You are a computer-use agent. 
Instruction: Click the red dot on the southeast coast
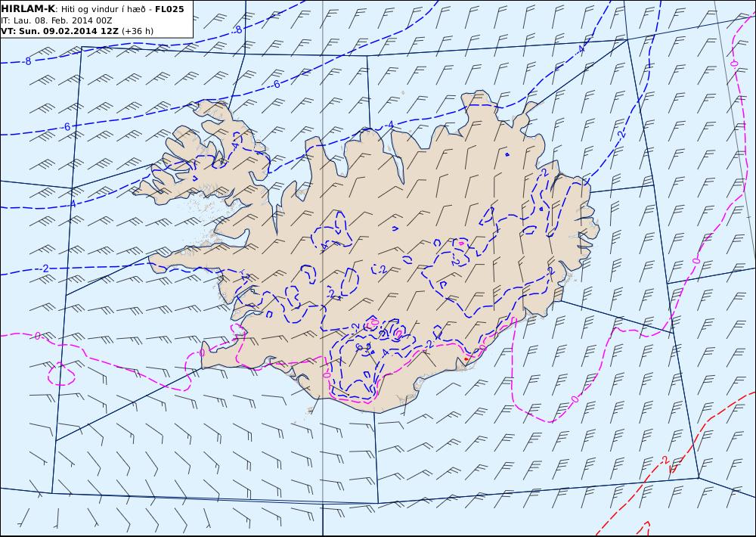coord(466,359)
